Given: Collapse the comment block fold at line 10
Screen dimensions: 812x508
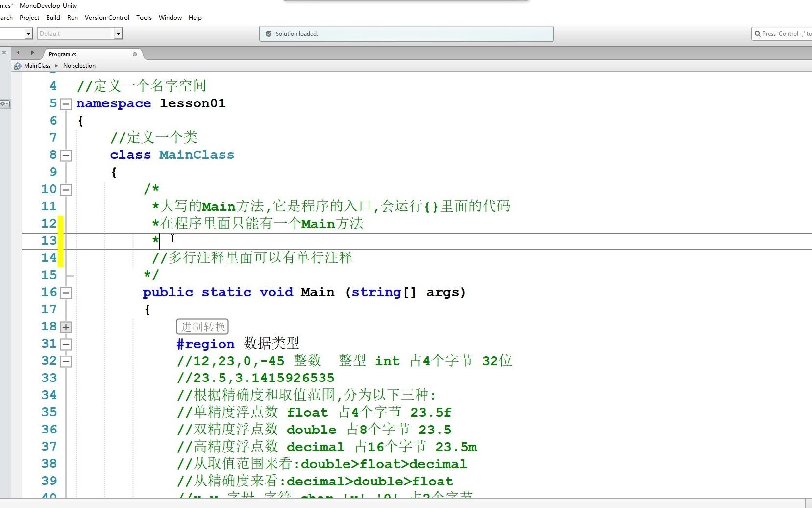Looking at the screenshot, I should pyautogui.click(x=66, y=190).
